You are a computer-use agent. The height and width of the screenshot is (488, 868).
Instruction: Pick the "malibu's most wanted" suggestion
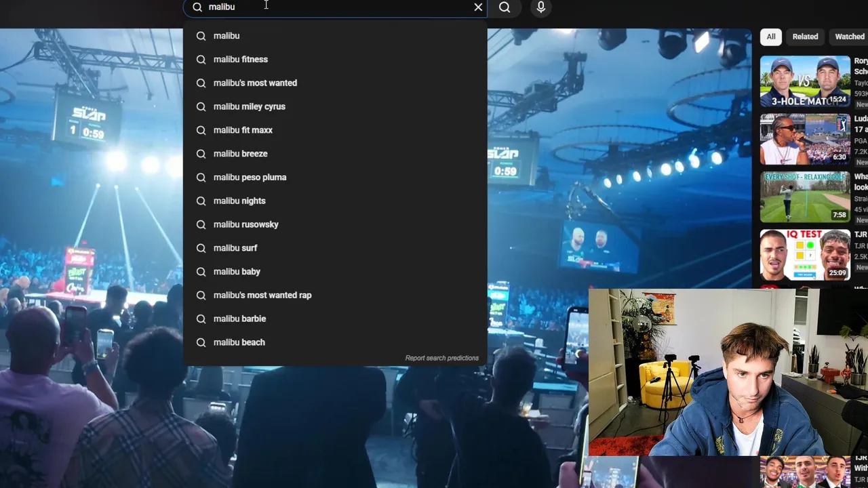pos(335,83)
